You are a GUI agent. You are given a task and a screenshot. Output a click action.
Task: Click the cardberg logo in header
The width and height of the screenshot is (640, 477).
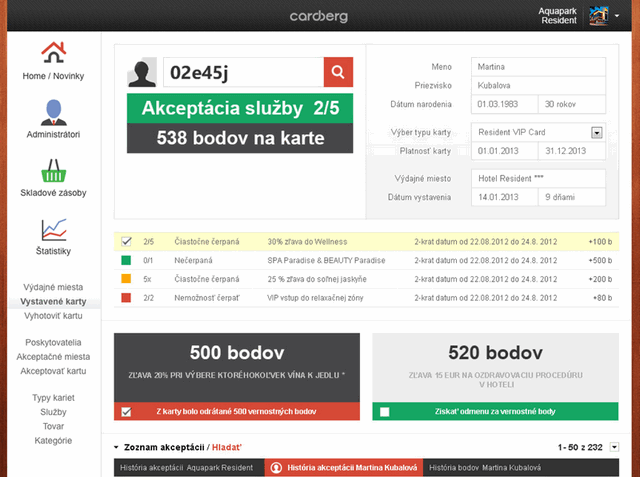point(319,16)
